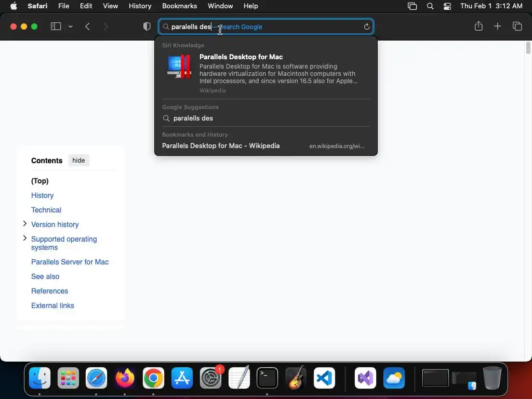Open TextEdit from the Dock
Image resolution: width=532 pixels, height=399 pixels.
pos(239,377)
